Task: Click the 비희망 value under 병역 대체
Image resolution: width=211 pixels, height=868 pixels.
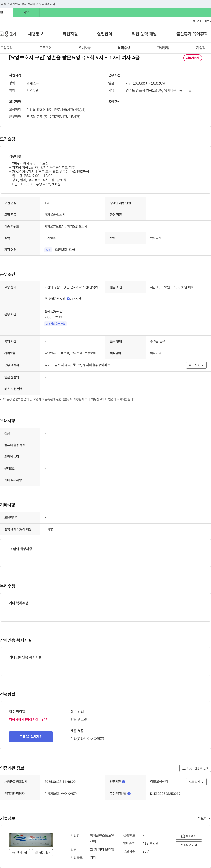Action: point(49,529)
